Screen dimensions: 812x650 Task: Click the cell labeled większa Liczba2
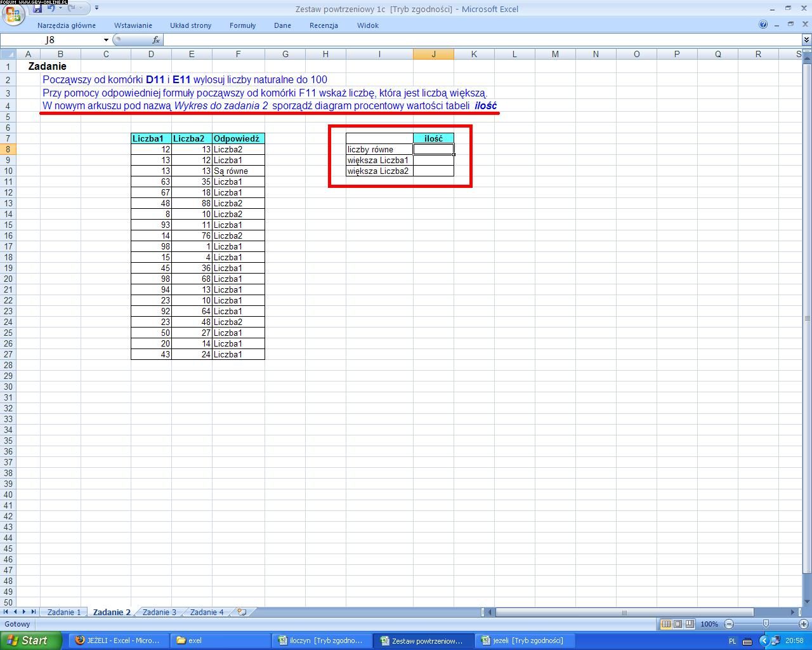(x=379, y=171)
